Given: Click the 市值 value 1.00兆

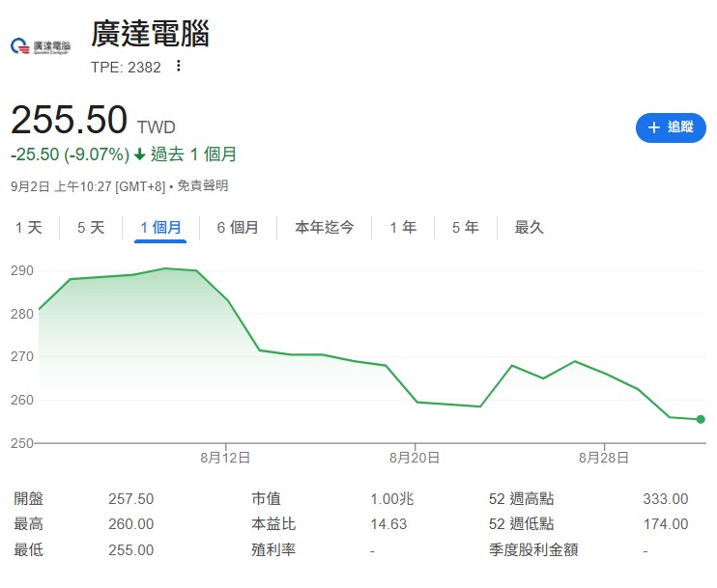Looking at the screenshot, I should click(x=392, y=499).
